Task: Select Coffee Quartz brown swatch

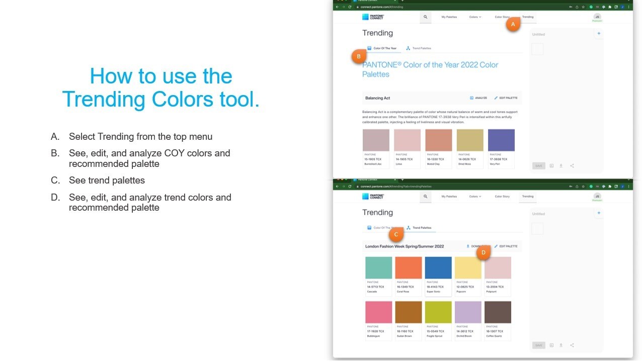Action: pos(498,312)
